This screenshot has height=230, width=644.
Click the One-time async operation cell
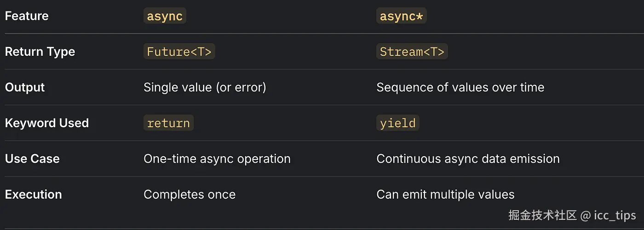point(217,159)
